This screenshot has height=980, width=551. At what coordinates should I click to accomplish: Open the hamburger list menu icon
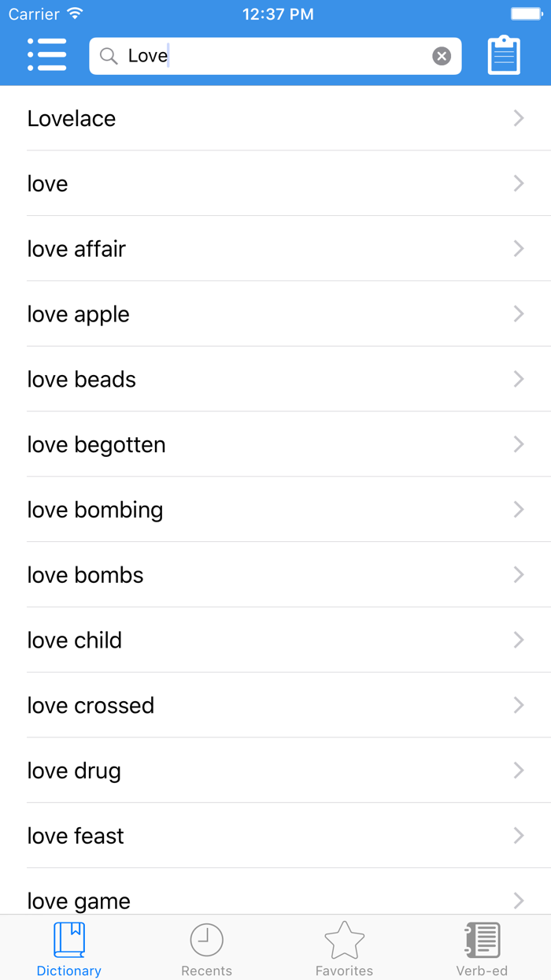click(x=47, y=55)
